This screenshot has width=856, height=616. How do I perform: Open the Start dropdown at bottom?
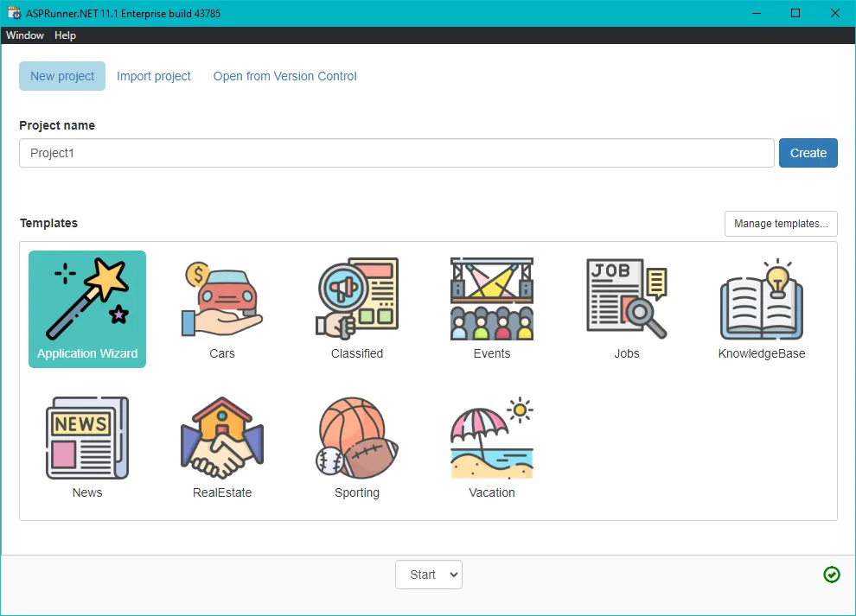pyautogui.click(x=429, y=575)
